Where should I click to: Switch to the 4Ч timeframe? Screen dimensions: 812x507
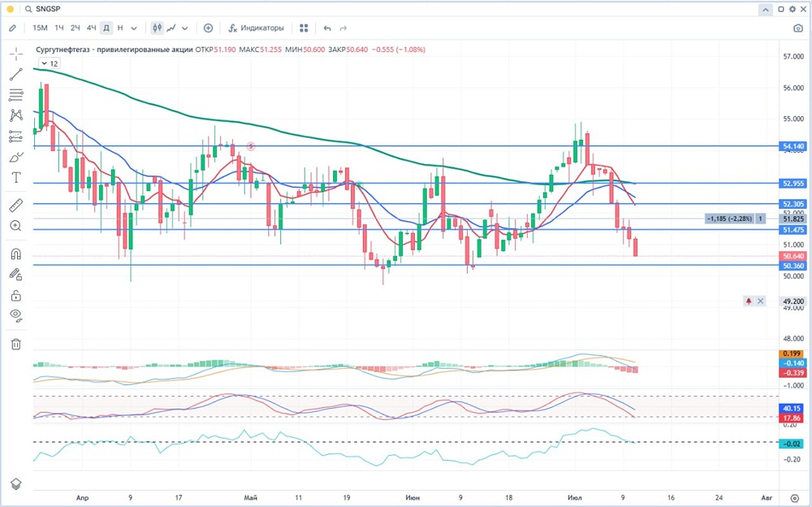(x=91, y=28)
